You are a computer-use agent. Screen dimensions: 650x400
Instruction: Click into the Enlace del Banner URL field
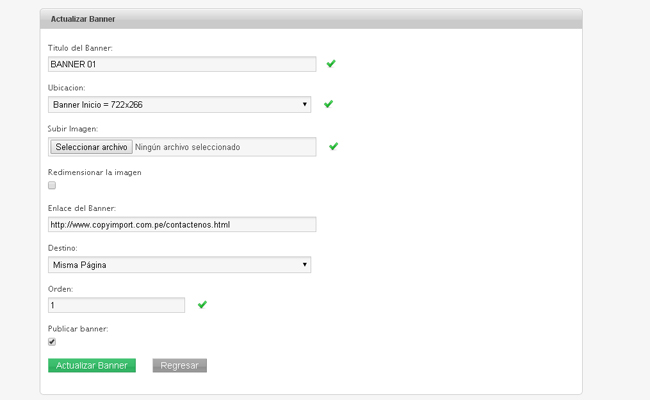pyautogui.click(x=182, y=225)
